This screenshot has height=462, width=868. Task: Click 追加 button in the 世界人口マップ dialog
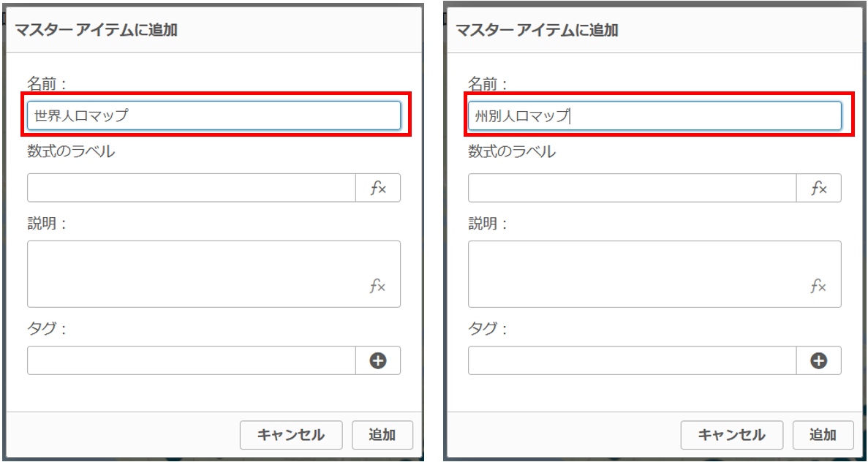point(382,435)
